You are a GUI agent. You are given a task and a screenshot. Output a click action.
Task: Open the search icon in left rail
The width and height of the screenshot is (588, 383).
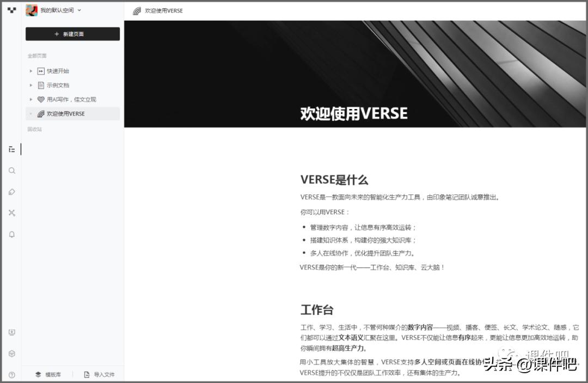coord(12,171)
